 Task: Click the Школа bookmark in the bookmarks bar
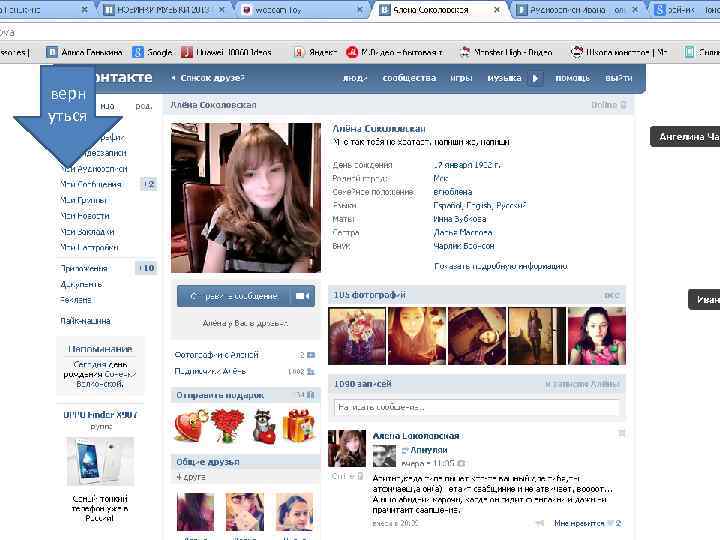[x=619, y=52]
